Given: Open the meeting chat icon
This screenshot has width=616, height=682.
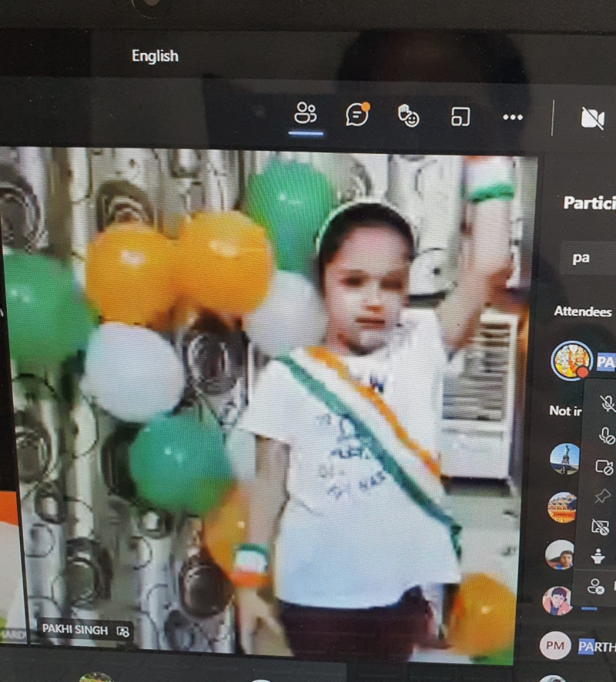Looking at the screenshot, I should [357, 115].
